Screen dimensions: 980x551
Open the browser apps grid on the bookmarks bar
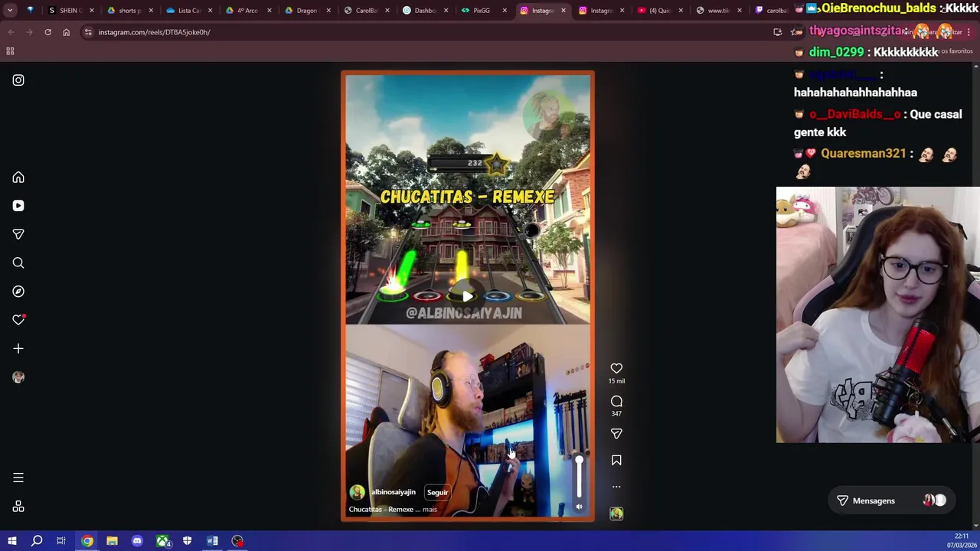[x=10, y=51]
